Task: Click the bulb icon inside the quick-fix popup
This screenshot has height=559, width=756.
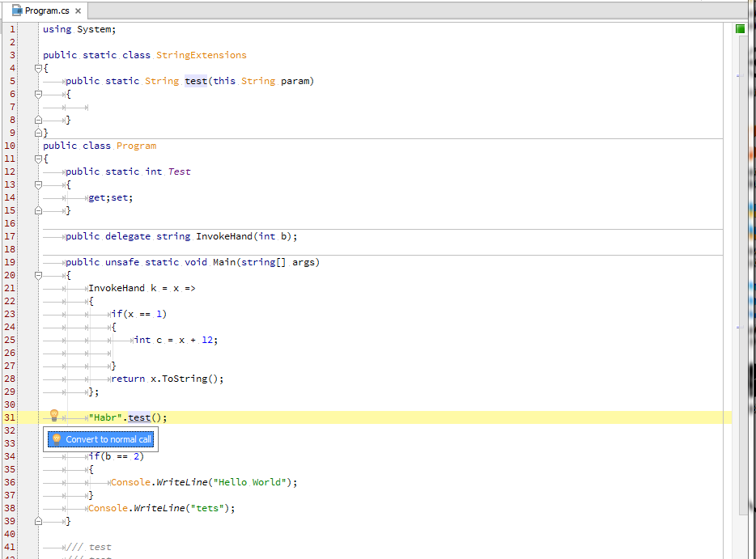Action: [57, 439]
